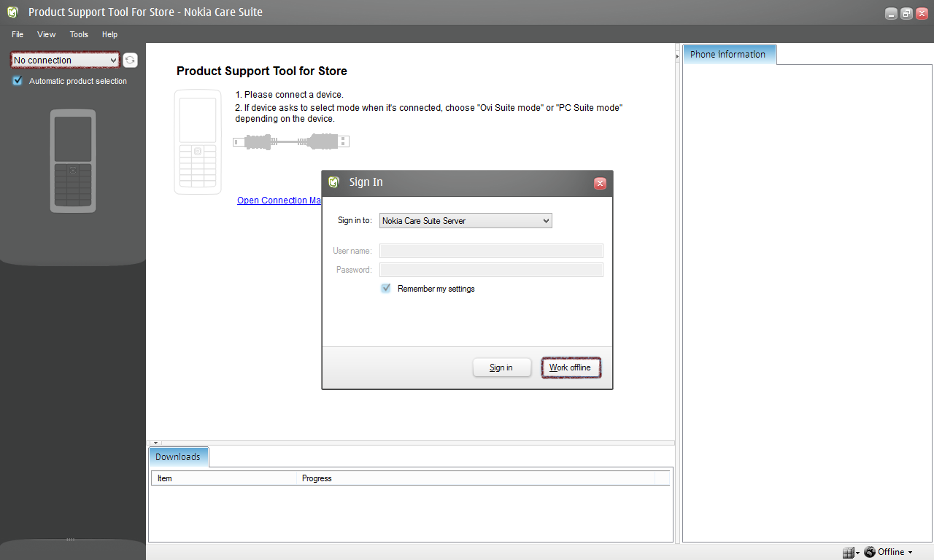
Task: Click the Sign In dialog shield icon
Action: 334,182
